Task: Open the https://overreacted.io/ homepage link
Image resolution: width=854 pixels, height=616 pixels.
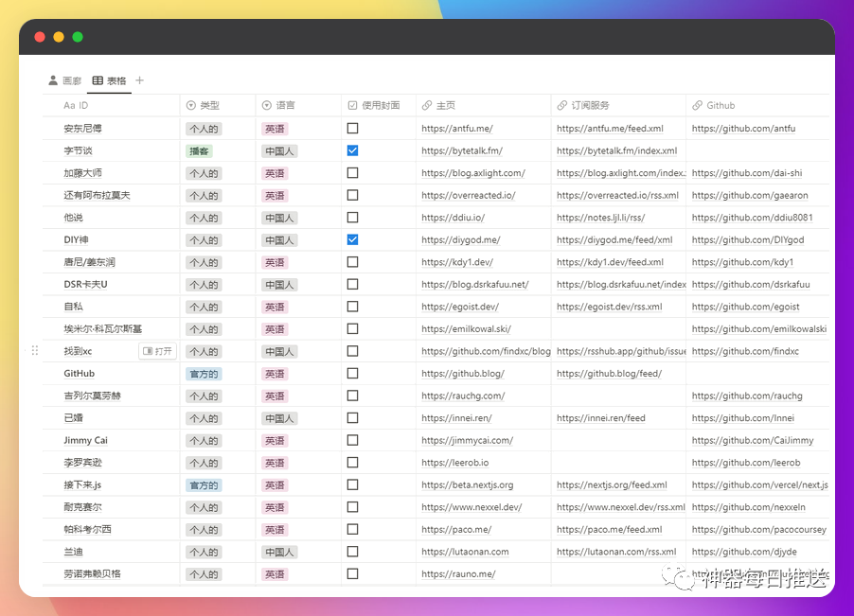Action: [469, 195]
